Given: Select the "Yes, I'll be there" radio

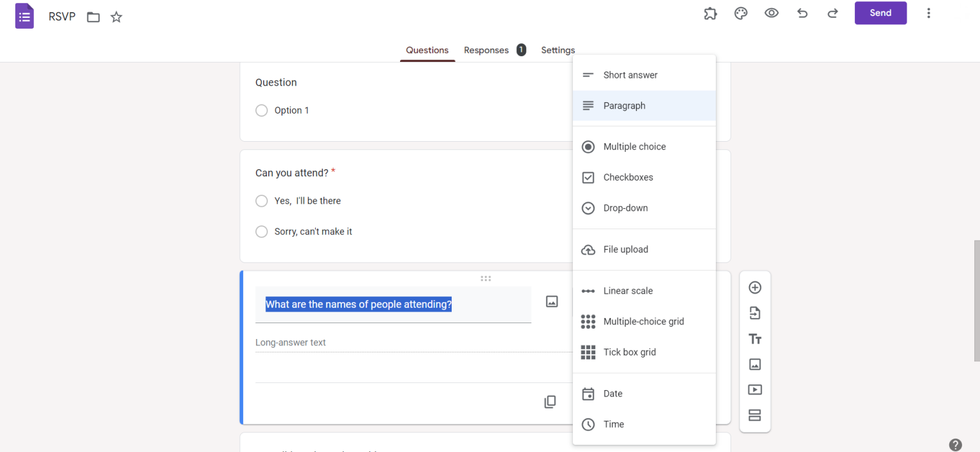Looking at the screenshot, I should pos(262,201).
